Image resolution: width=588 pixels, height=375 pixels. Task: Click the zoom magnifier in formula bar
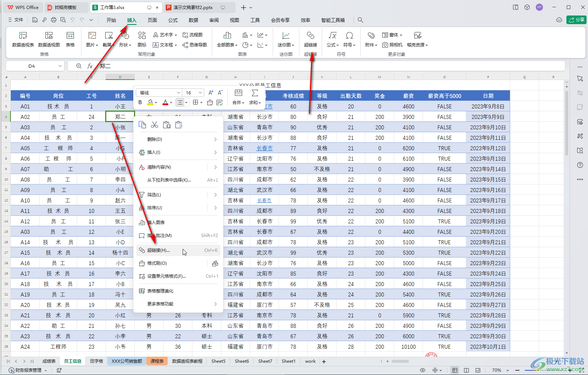pyautogui.click(x=79, y=66)
